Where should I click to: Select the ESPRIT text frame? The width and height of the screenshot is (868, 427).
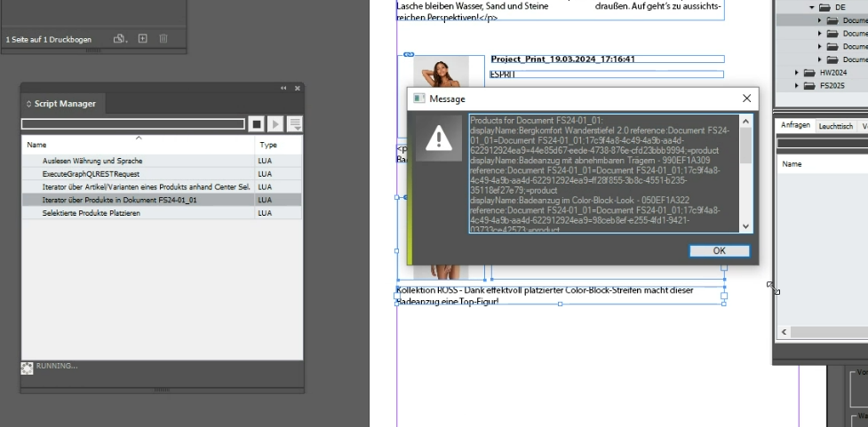point(608,75)
